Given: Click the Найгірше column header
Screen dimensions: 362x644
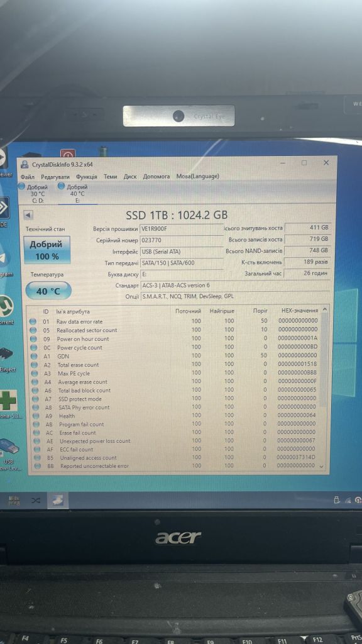Looking at the screenshot, I should point(222,311).
